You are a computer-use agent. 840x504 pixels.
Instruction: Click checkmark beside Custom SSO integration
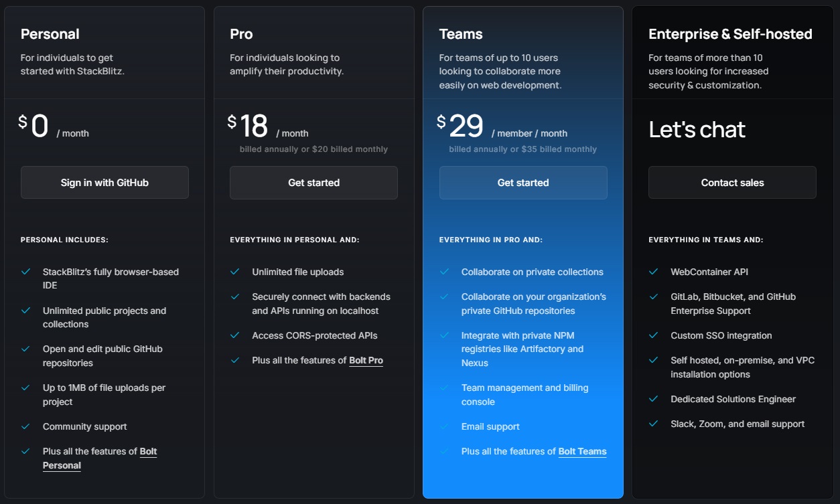click(654, 335)
